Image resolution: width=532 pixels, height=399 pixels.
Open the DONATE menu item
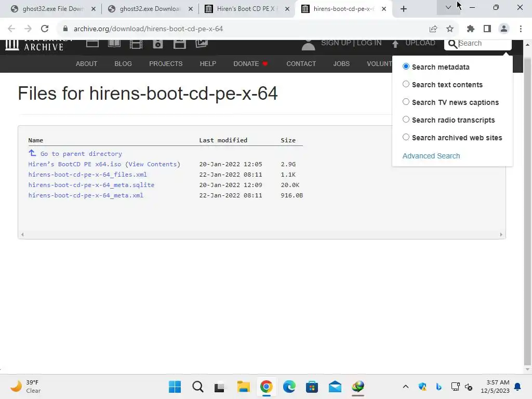coord(250,64)
